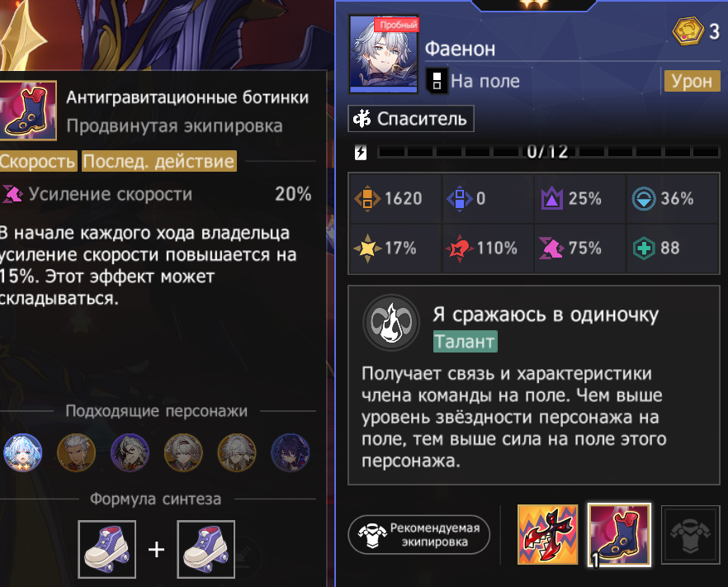Open Фаенон character portrait
This screenshot has height=587, width=728.
click(x=384, y=54)
